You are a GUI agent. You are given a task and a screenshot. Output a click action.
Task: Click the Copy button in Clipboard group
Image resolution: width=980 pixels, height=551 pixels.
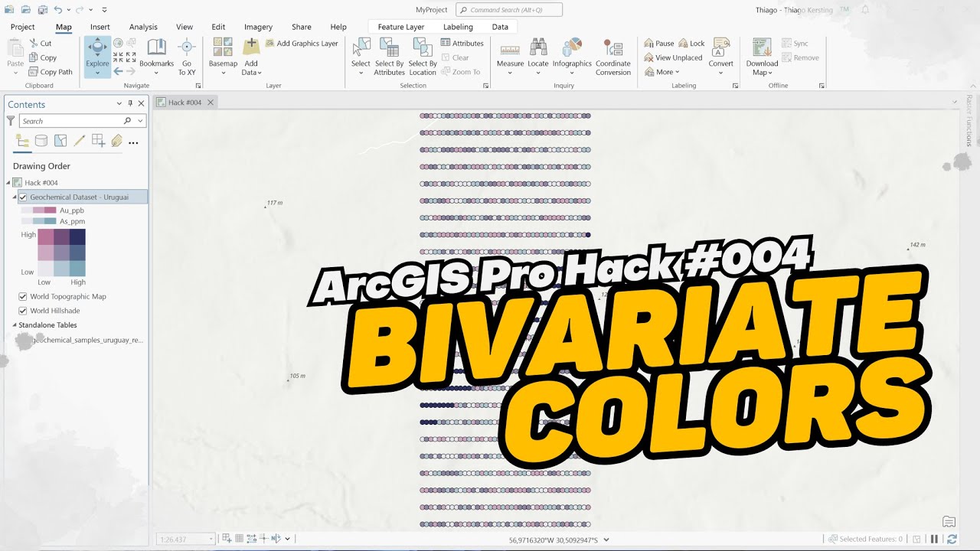click(43, 57)
